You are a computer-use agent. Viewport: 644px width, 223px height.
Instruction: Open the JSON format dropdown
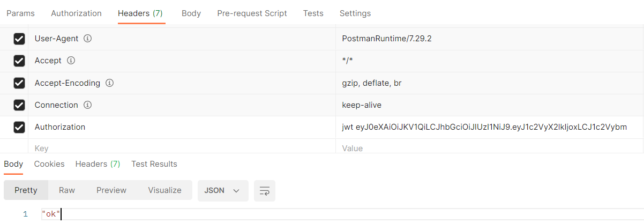(x=222, y=190)
